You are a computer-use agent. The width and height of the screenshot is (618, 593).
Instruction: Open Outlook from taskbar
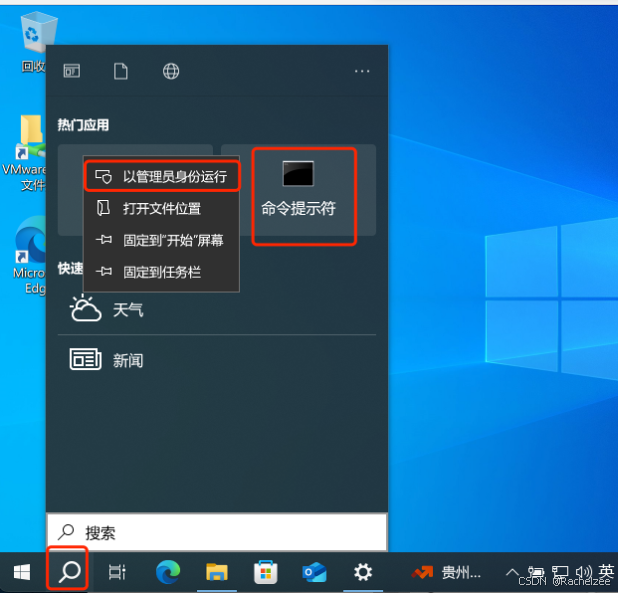click(314, 572)
